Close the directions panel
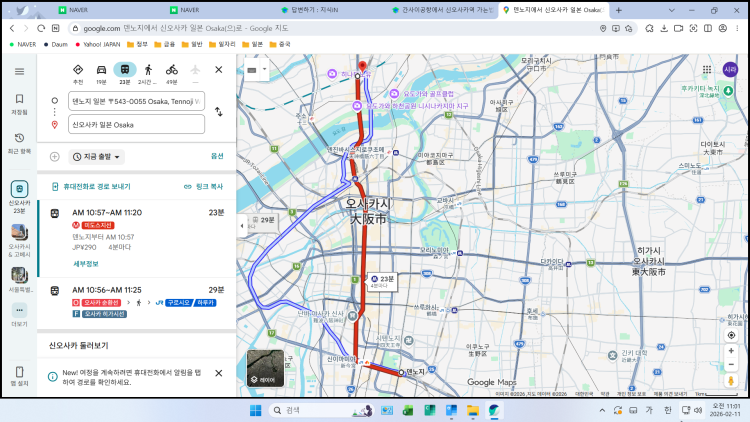 tap(219, 69)
